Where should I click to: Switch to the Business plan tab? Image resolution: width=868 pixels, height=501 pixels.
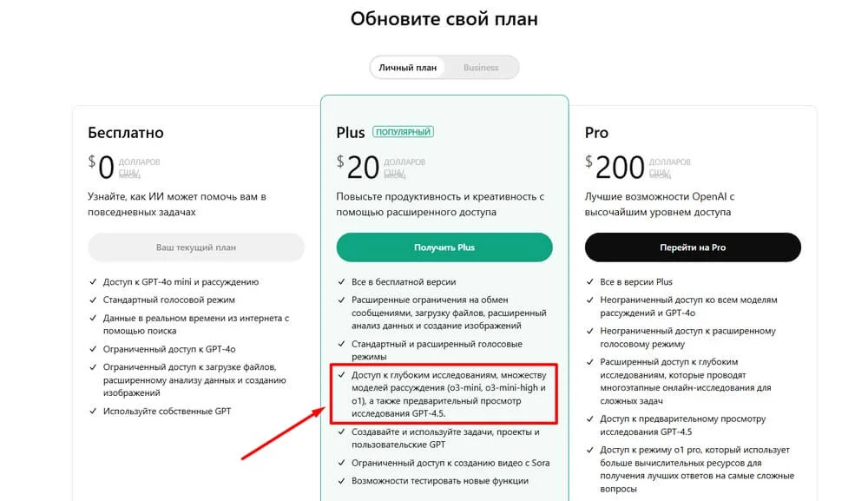pos(481,67)
